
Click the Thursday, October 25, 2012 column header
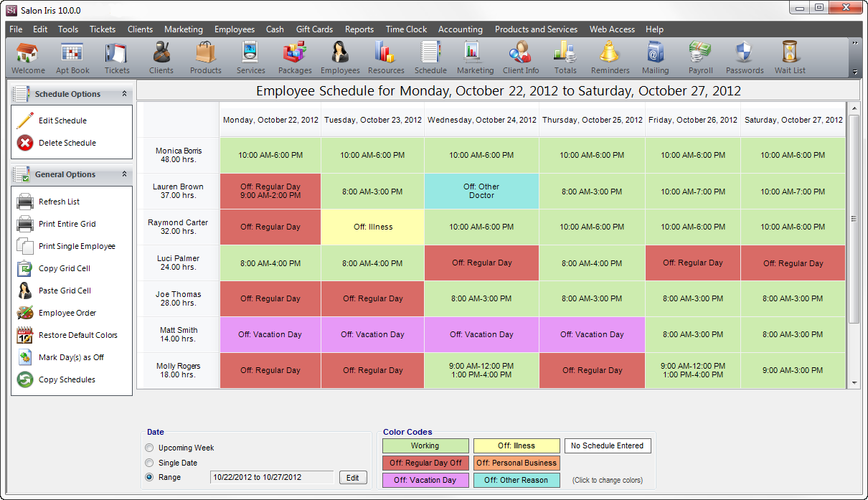[x=592, y=120]
